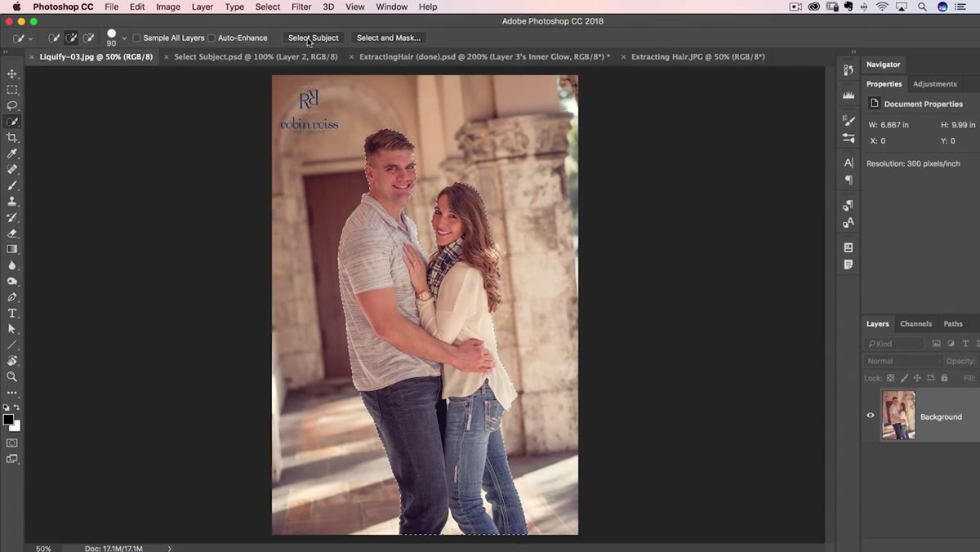The image size is (980, 552).
Task: Select the Eyedropper tool
Action: coord(12,154)
